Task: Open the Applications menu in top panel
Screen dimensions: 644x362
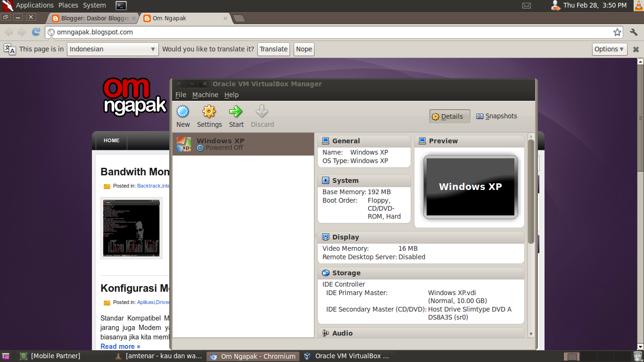Action: [x=35, y=5]
